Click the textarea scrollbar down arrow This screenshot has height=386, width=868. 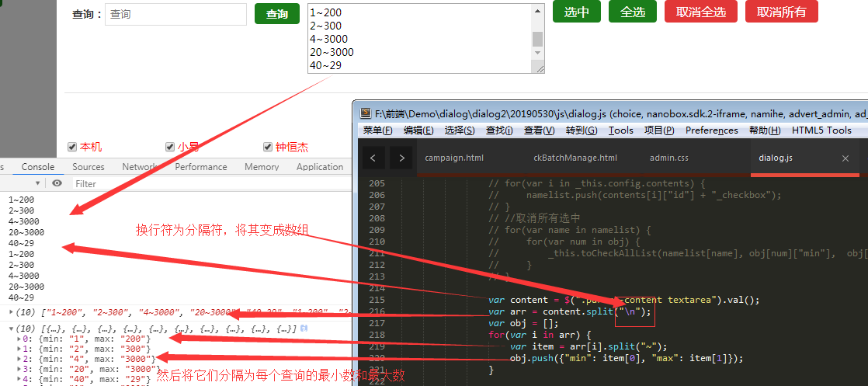(537, 53)
